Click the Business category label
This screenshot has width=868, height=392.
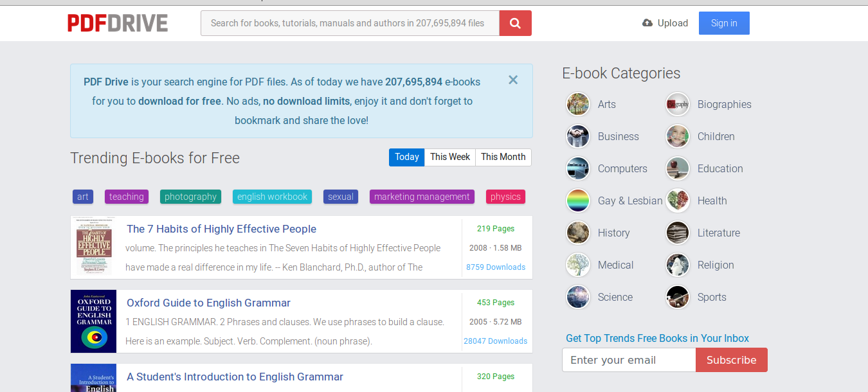[x=619, y=136]
